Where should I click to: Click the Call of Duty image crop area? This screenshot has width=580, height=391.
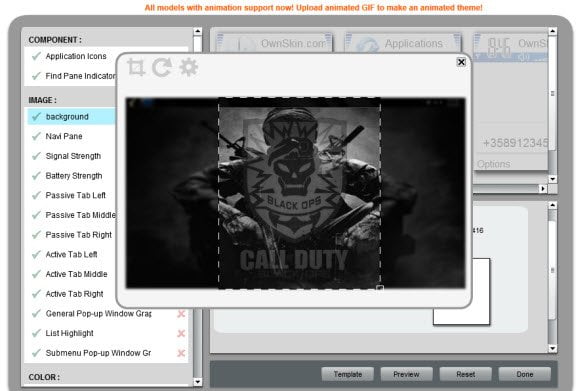tap(299, 193)
